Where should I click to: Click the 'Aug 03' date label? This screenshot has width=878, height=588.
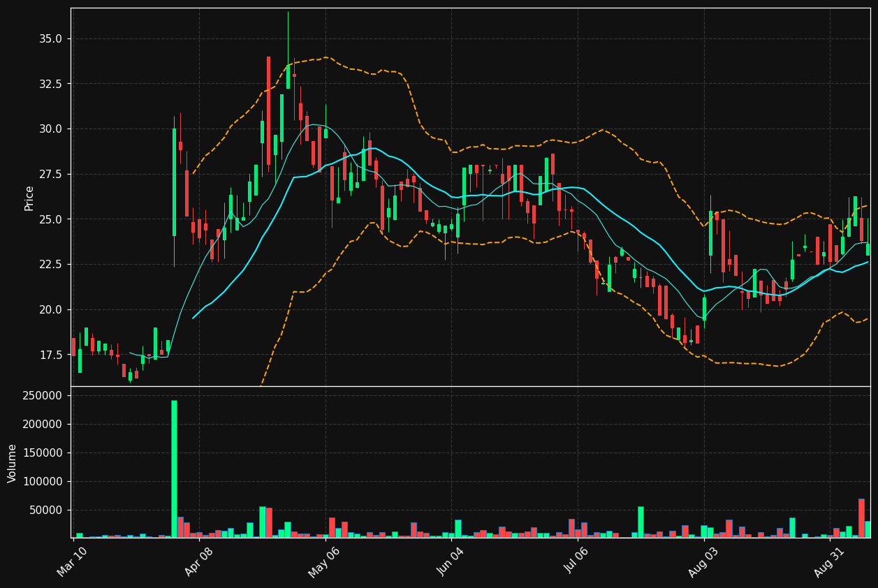click(x=703, y=562)
